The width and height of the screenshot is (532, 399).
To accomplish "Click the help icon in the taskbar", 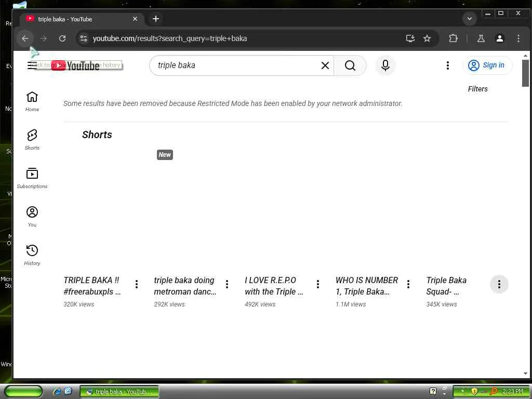I will point(433,391).
